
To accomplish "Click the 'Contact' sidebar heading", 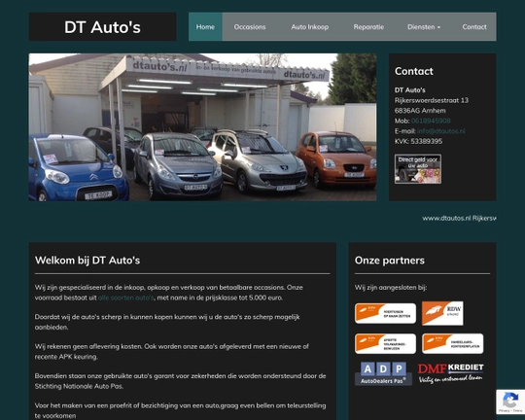I will (x=414, y=71).
